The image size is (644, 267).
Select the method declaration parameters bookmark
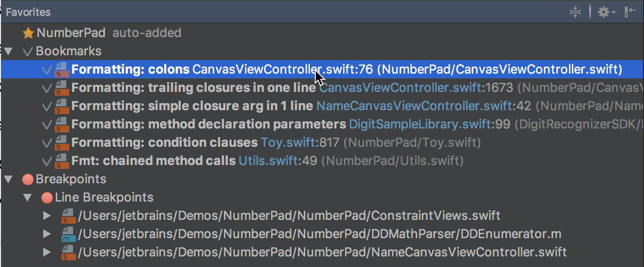(x=209, y=125)
